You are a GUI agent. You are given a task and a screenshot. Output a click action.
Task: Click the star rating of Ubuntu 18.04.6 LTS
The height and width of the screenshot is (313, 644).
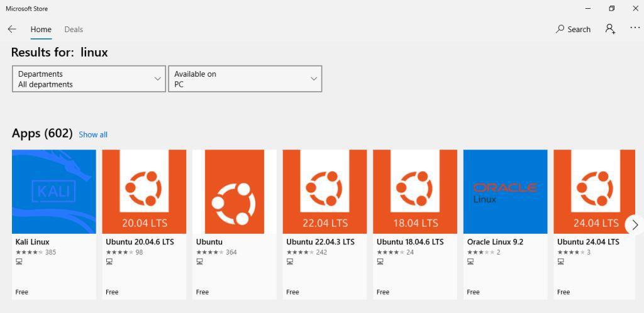(391, 252)
